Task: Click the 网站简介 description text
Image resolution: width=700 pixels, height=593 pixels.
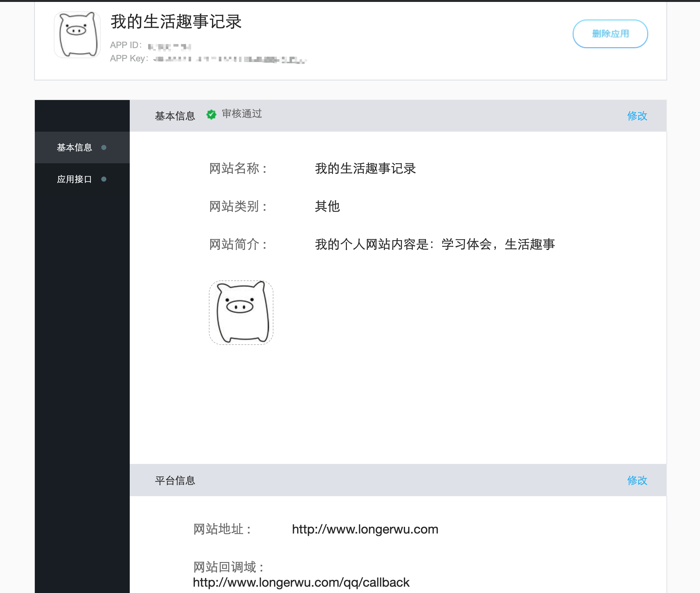Action: click(434, 244)
